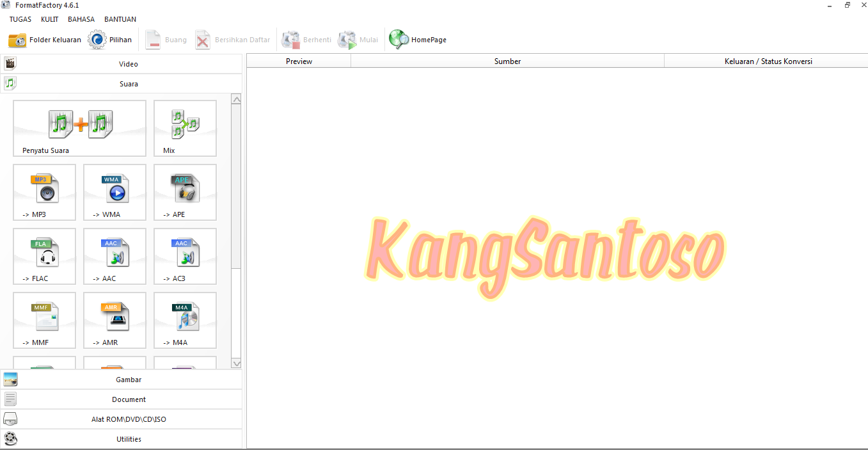The height and width of the screenshot is (450, 868).
Task: Choose the -> AC3 converter
Action: tap(185, 256)
